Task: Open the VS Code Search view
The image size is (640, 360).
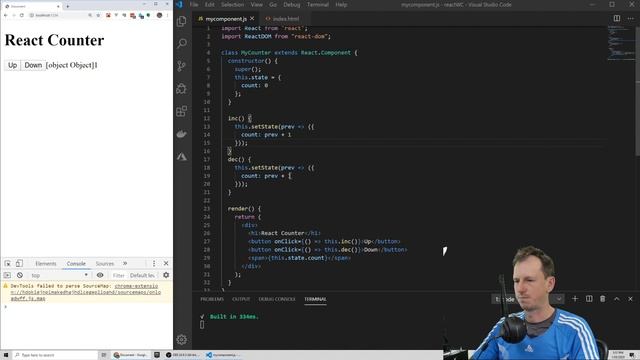Action: (x=182, y=43)
